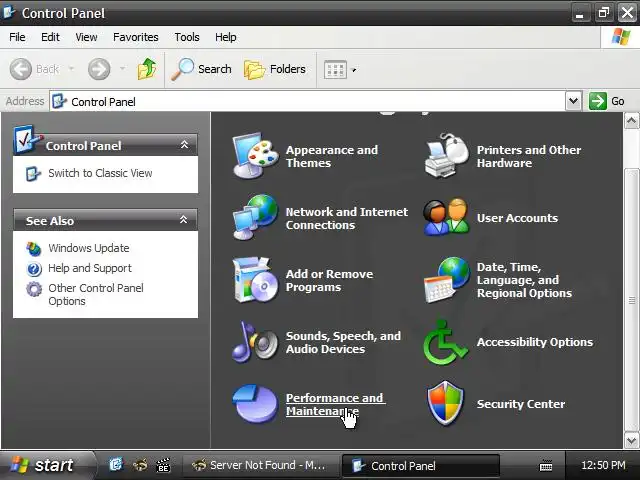Click the Forward arrow button

point(99,69)
